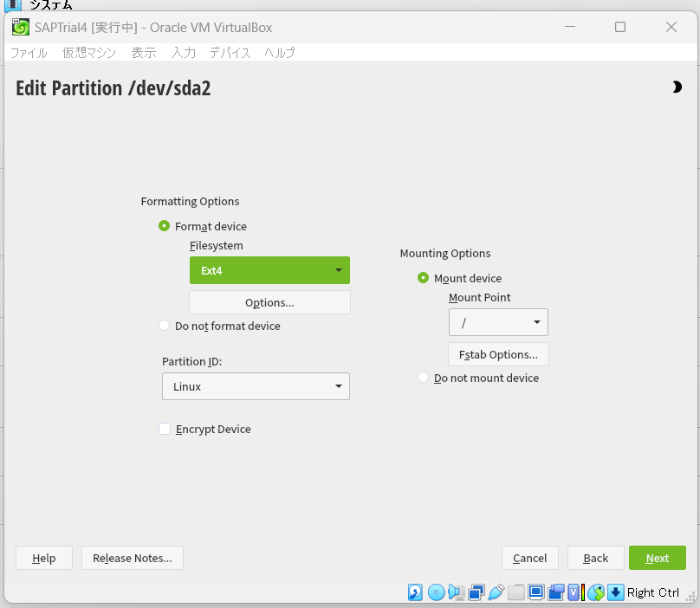
Task: Select the Format device radio button
Action: tap(165, 226)
